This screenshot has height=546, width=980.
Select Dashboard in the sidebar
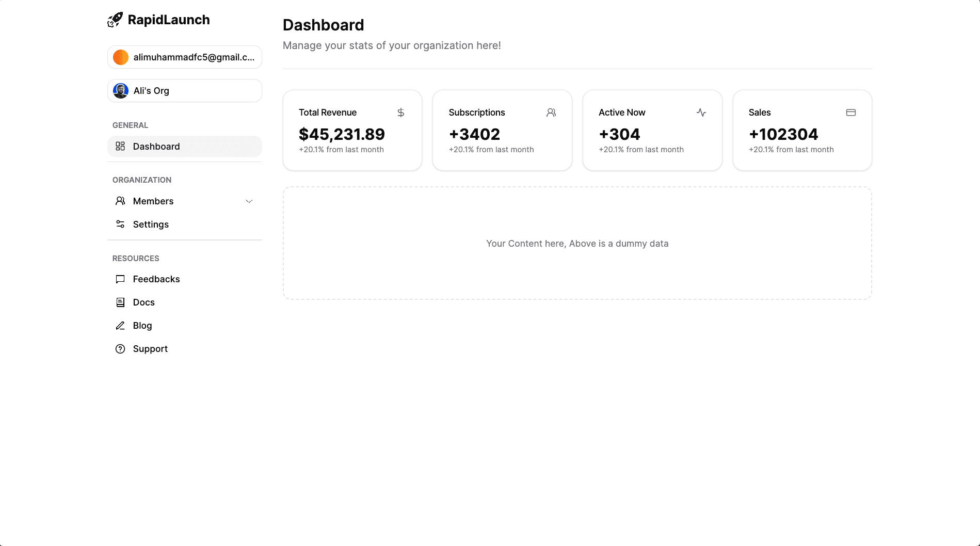[x=156, y=146]
